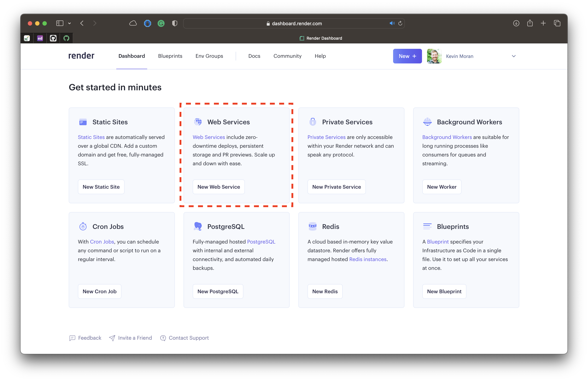
Task: Click the Private Services lock icon
Action: click(313, 122)
